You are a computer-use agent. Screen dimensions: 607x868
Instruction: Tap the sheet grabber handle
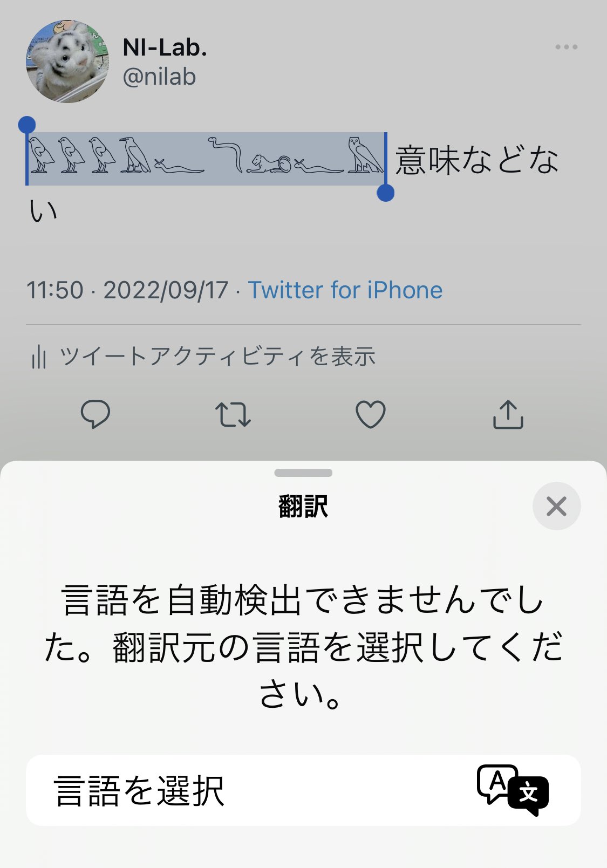(x=303, y=473)
